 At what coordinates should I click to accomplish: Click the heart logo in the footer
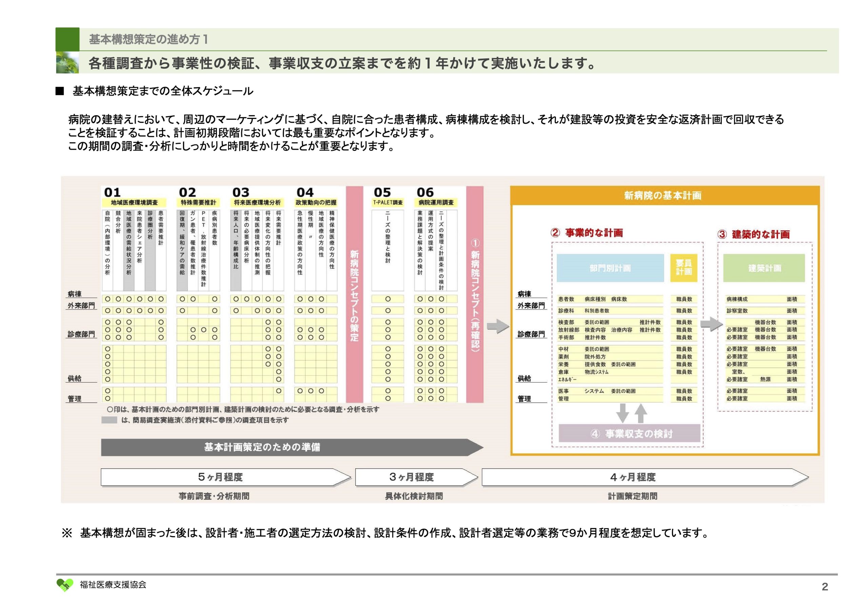click(x=65, y=585)
